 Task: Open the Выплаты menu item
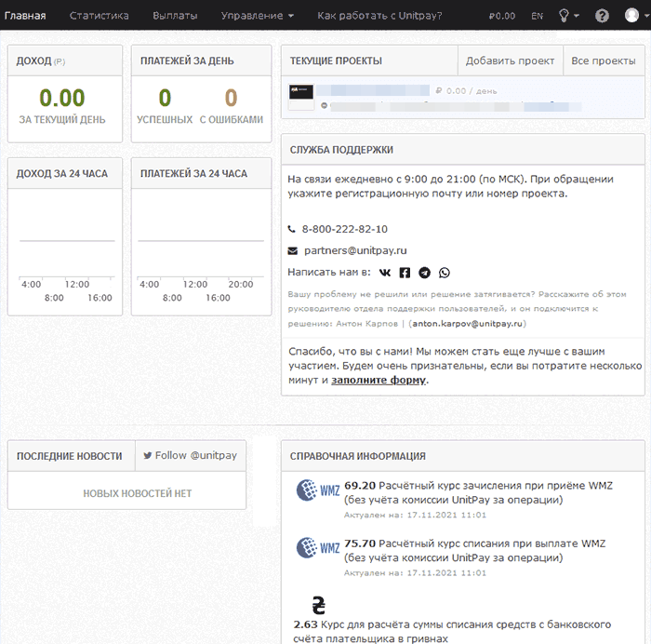click(x=175, y=16)
